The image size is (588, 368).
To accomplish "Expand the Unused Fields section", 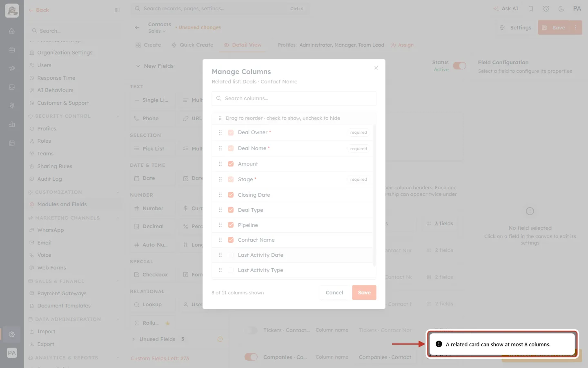I will (x=134, y=339).
